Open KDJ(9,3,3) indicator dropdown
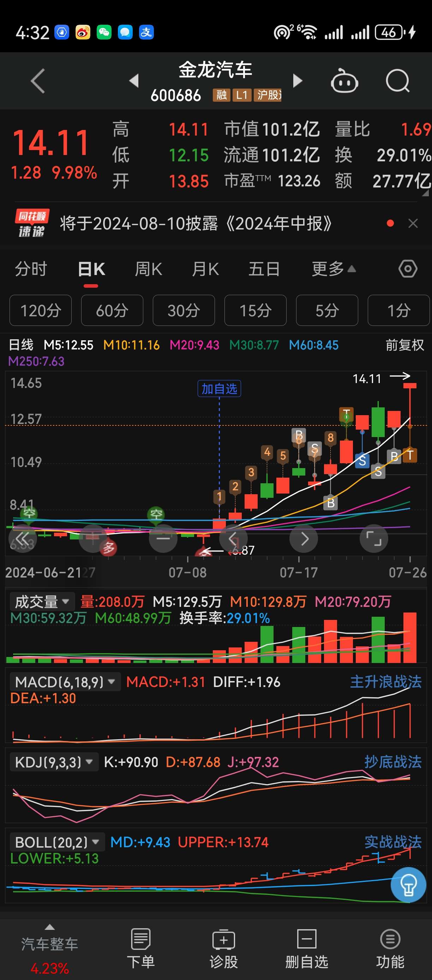 (x=54, y=762)
